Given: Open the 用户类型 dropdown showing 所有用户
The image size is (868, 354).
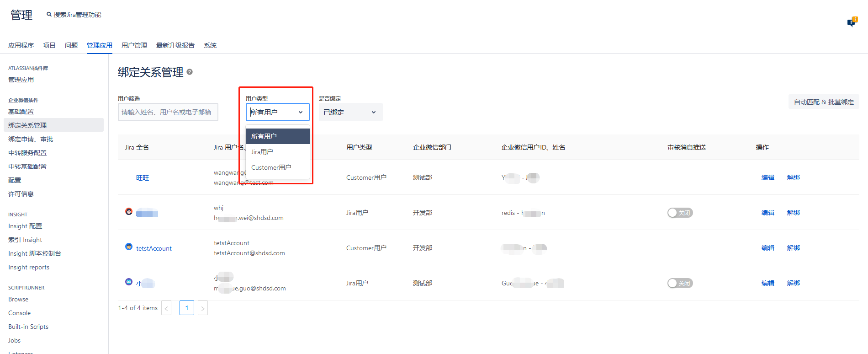Looking at the screenshot, I should [277, 112].
